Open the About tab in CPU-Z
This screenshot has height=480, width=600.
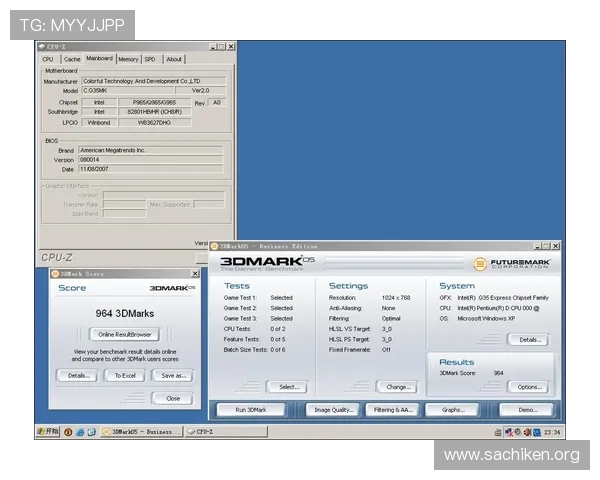[174, 59]
